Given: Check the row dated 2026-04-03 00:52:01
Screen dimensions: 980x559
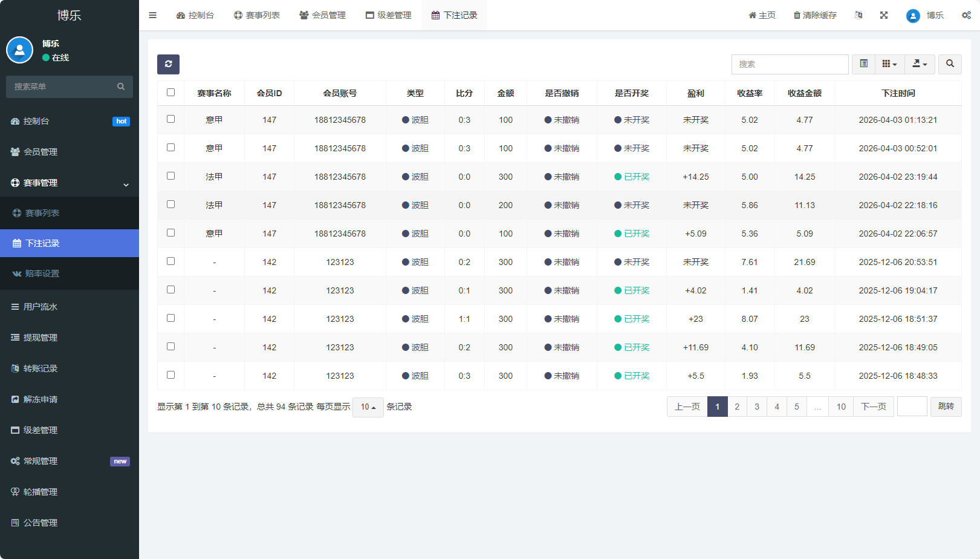Looking at the screenshot, I should [170, 148].
